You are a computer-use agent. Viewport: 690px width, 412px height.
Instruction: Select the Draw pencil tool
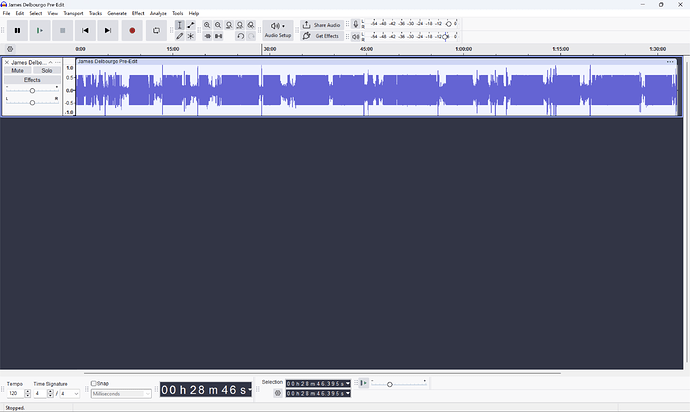pyautogui.click(x=180, y=36)
